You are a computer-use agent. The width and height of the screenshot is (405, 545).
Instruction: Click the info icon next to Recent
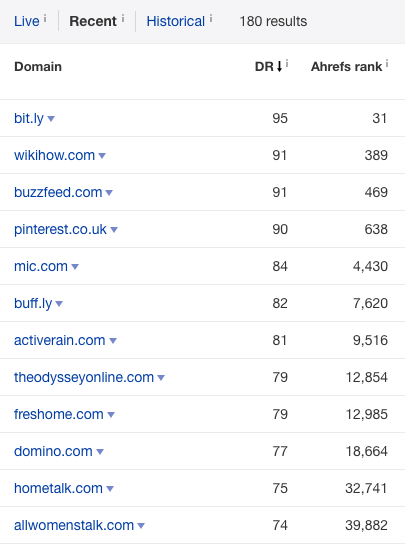click(x=123, y=18)
